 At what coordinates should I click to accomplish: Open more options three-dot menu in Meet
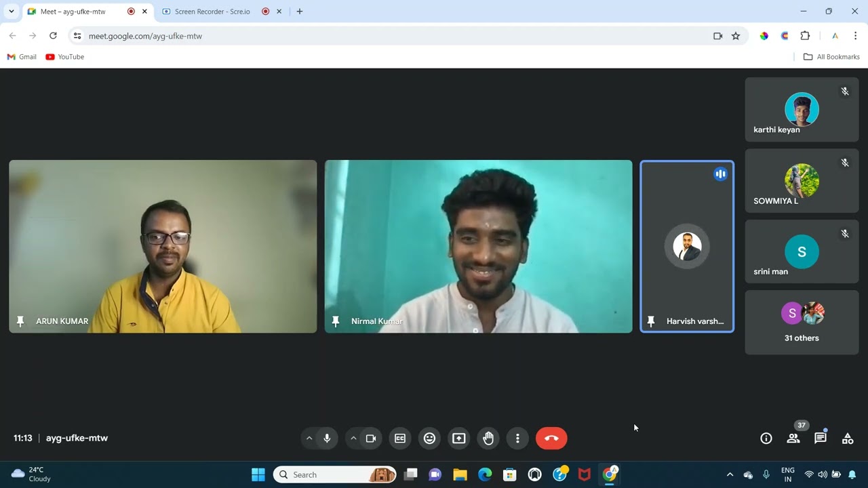point(517,439)
